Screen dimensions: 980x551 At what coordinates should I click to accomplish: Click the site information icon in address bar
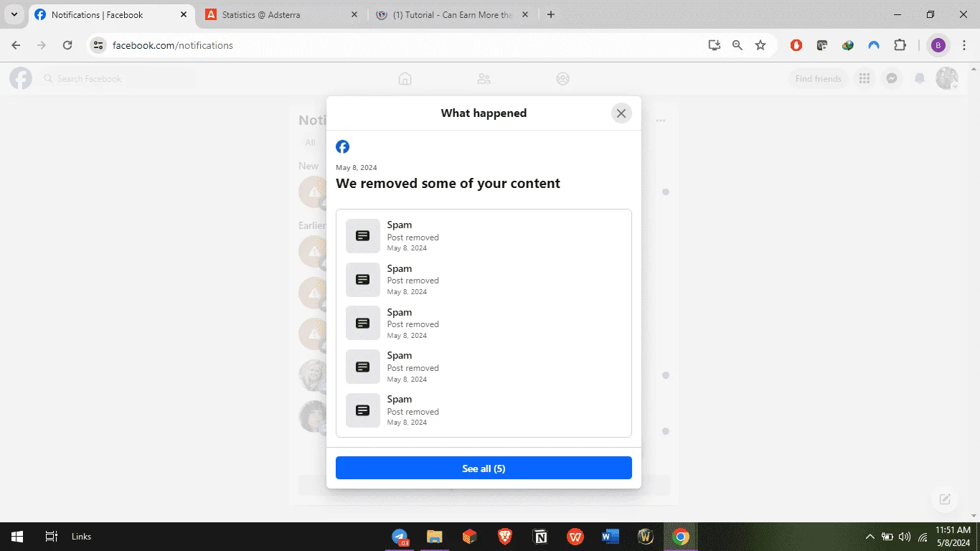click(99, 45)
